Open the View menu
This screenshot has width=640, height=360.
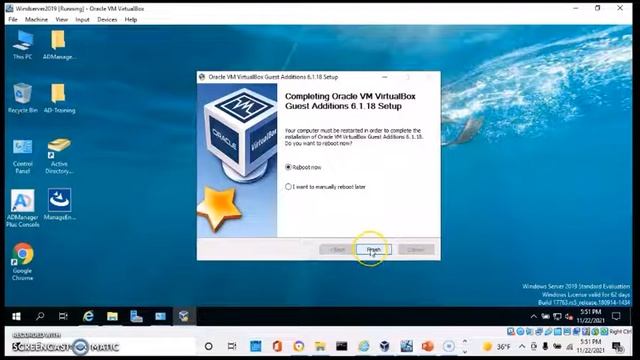[62, 20]
